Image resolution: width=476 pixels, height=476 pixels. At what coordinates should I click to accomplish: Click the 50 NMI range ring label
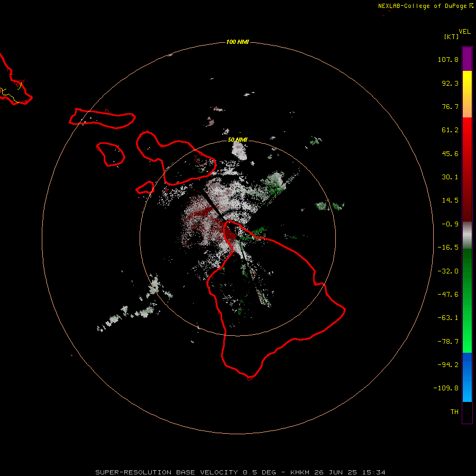click(x=237, y=140)
